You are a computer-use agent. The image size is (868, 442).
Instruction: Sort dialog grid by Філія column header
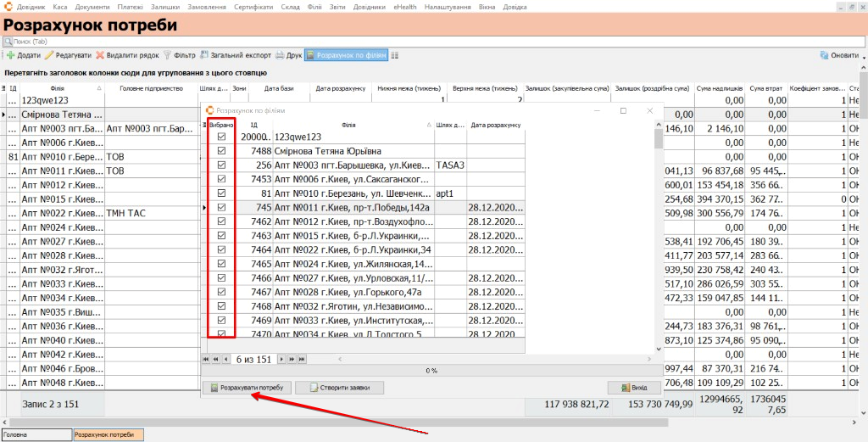353,126
